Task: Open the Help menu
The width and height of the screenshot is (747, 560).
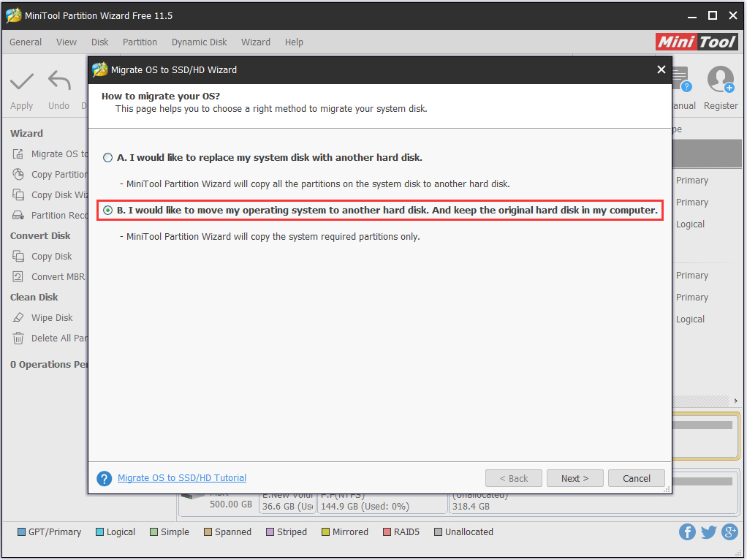Action: click(294, 42)
